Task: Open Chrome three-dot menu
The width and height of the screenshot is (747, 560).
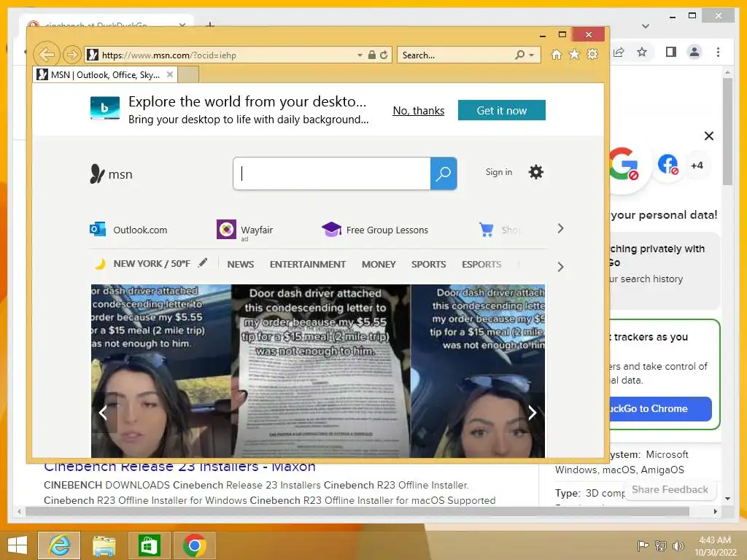Action: point(718,52)
